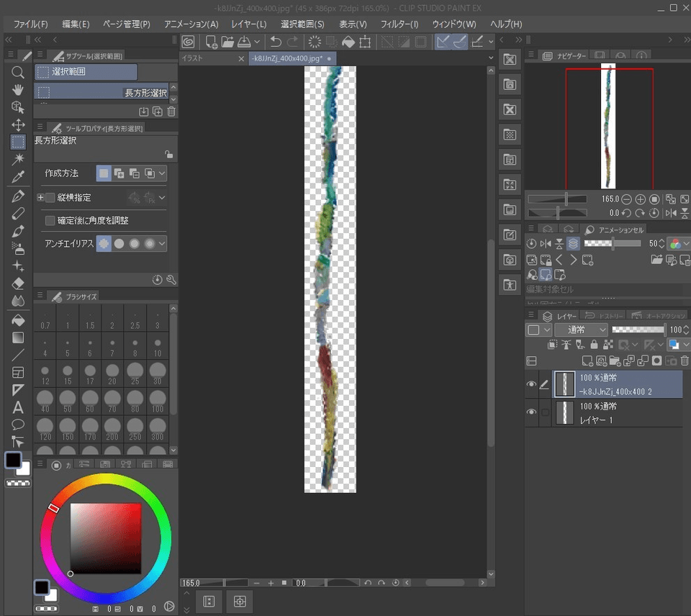Select the Zoom magnifier tool
Viewport: 691px width, 616px height.
[18, 72]
